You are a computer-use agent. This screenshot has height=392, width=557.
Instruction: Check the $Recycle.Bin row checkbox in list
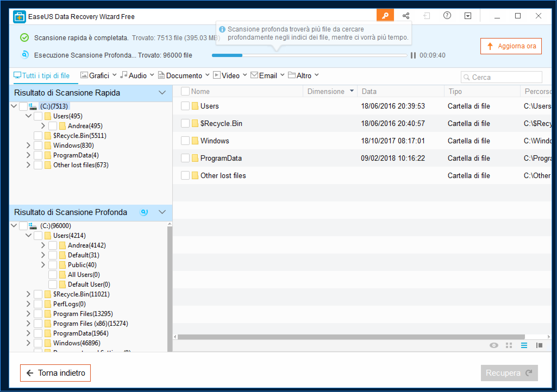click(185, 124)
